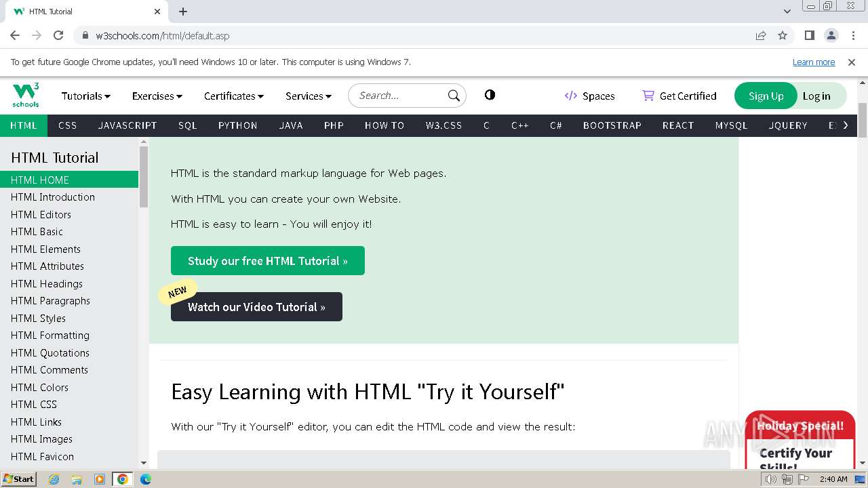Open File Explorer folder from taskbar

coord(77,479)
